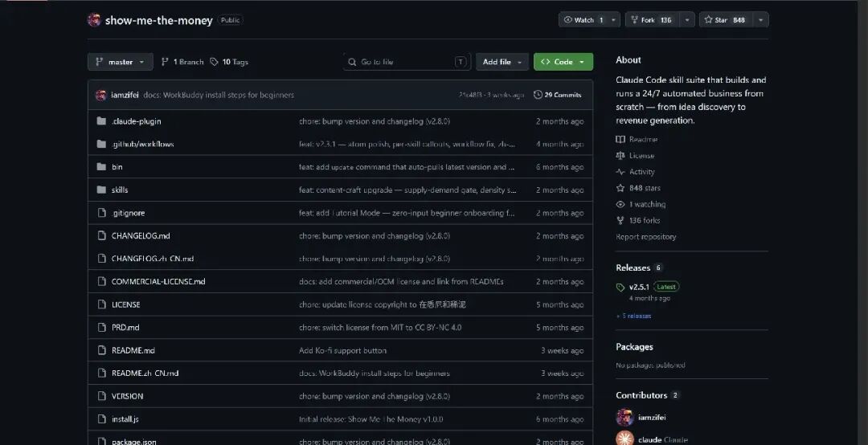The height and width of the screenshot is (445, 868).
Task: Open the Add file dropdown
Action: (x=502, y=62)
